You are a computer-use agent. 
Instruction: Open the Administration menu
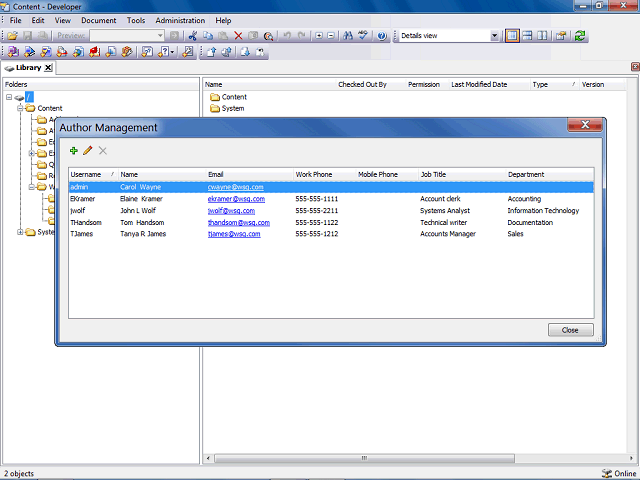(180, 20)
